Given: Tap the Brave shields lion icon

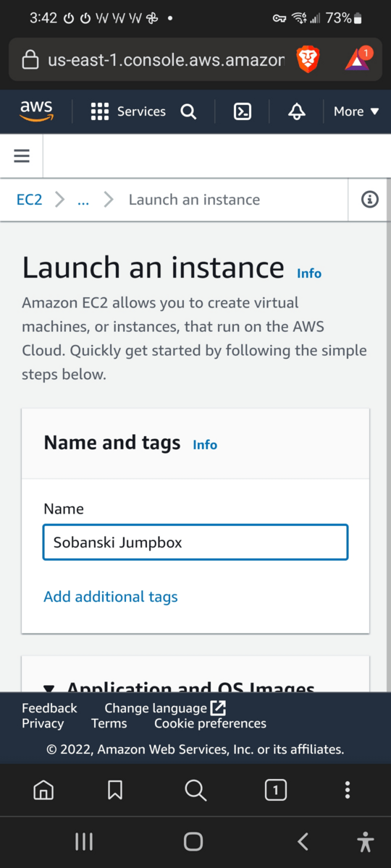Looking at the screenshot, I should click(x=308, y=59).
